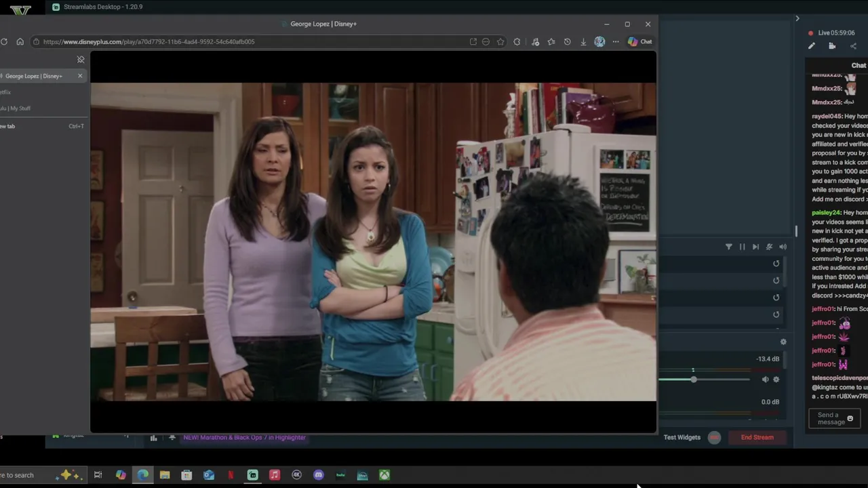868x488 pixels.
Task: Click the share stream icon
Action: point(853,46)
